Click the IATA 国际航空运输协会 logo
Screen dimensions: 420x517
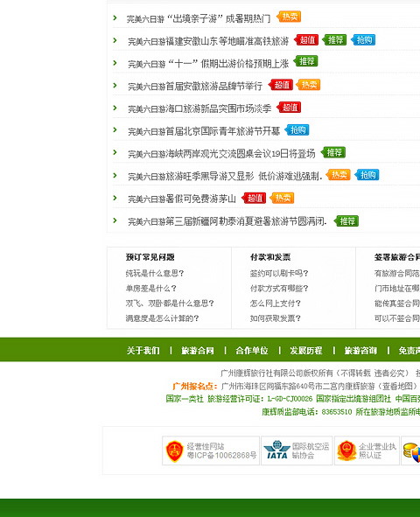[276, 451]
